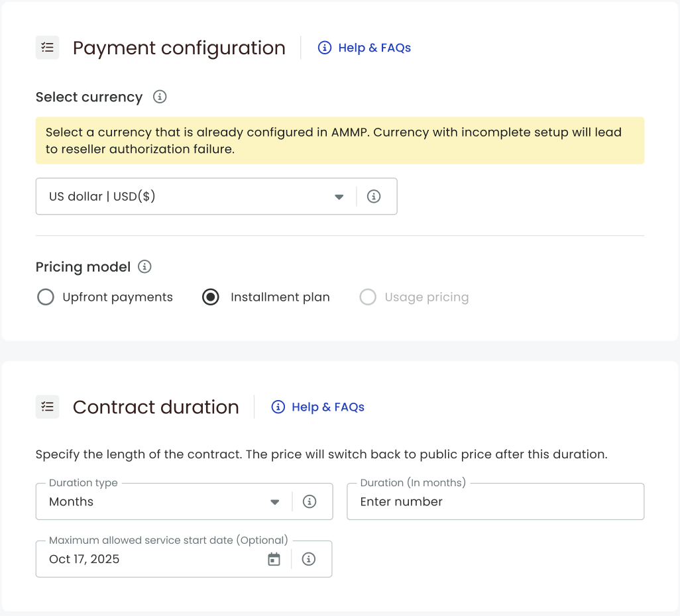Click info icon in Duration type field

309,501
